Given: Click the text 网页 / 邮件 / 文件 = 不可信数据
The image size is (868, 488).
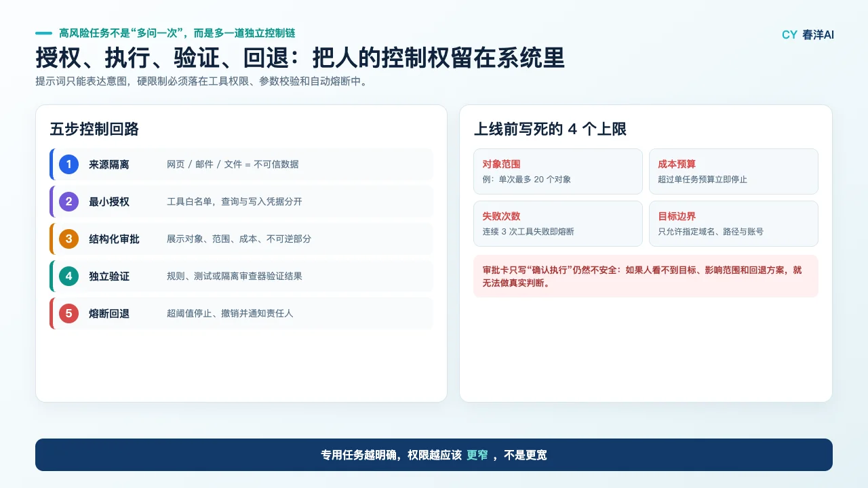Looking at the screenshot, I should 233,165.
